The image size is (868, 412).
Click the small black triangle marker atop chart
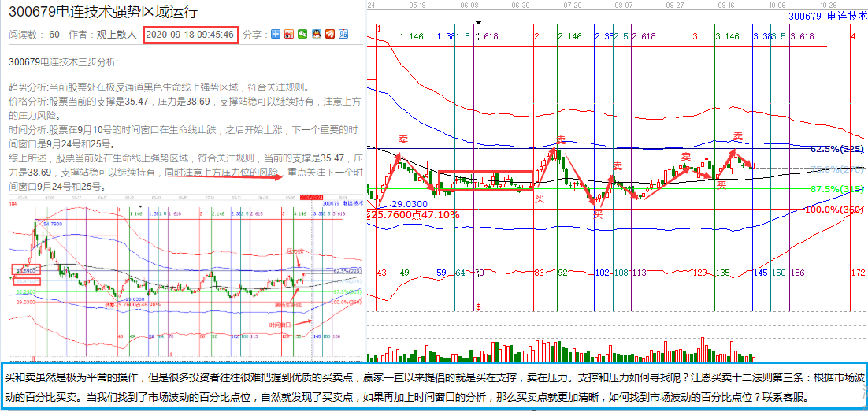477,22
